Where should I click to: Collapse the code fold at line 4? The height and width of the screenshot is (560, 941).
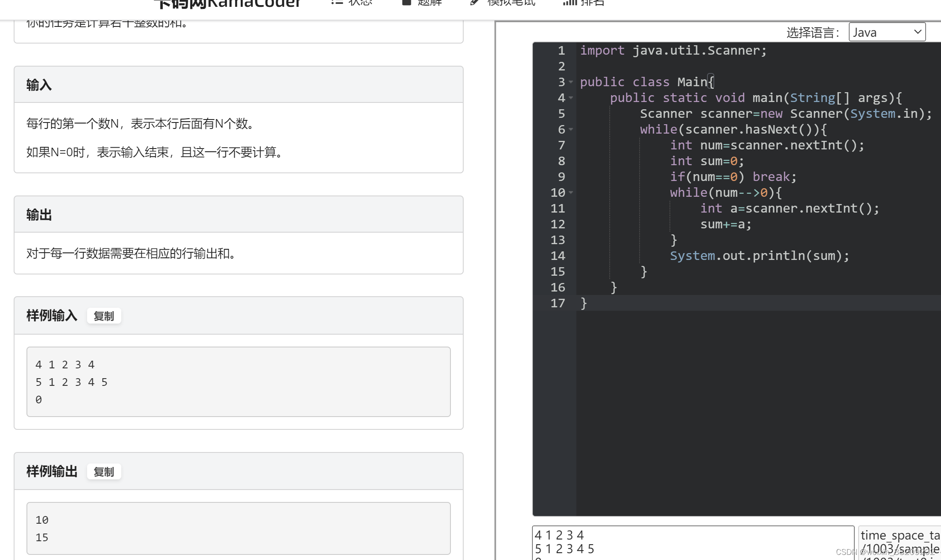tap(571, 98)
